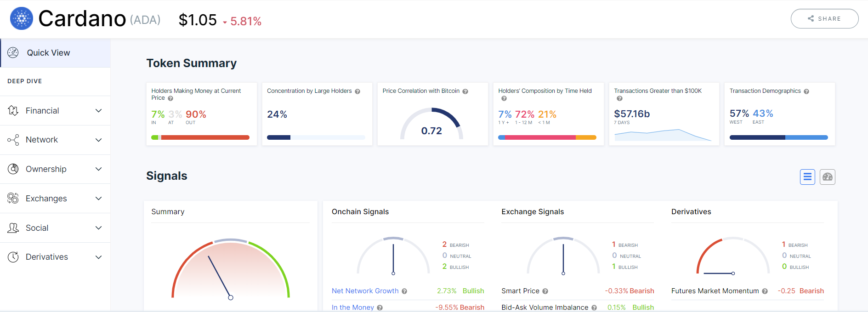Expand the Ownership section chevron

[x=98, y=169]
